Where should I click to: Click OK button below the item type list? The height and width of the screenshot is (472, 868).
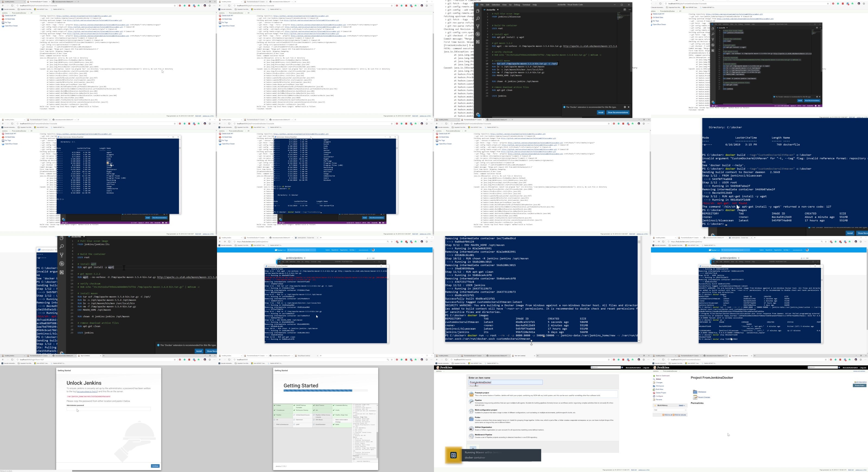tap(473, 448)
